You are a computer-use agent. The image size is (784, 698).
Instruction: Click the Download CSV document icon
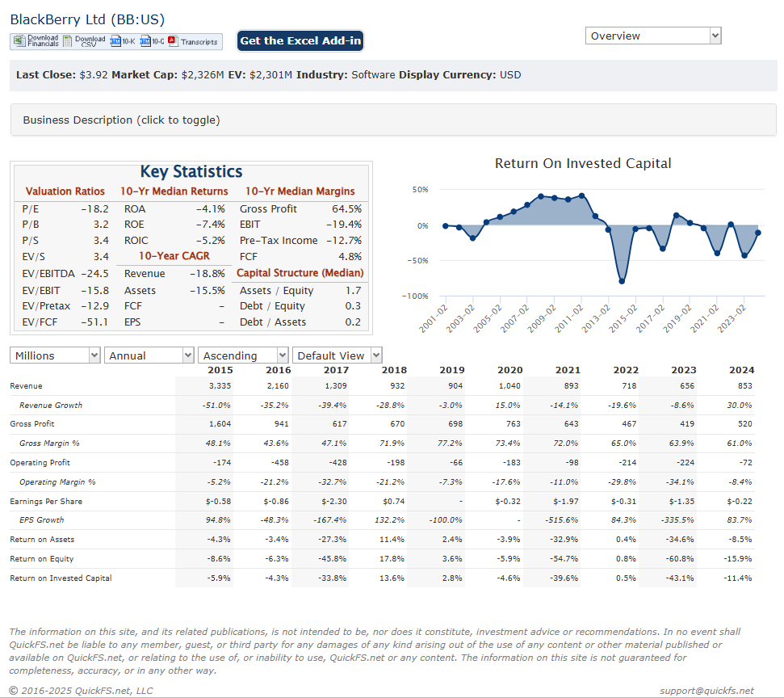pos(67,41)
